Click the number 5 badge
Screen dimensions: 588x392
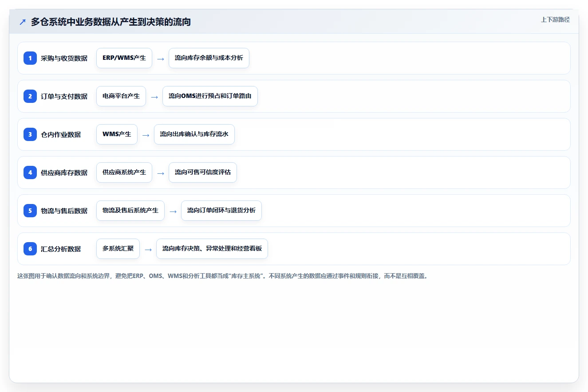point(30,211)
